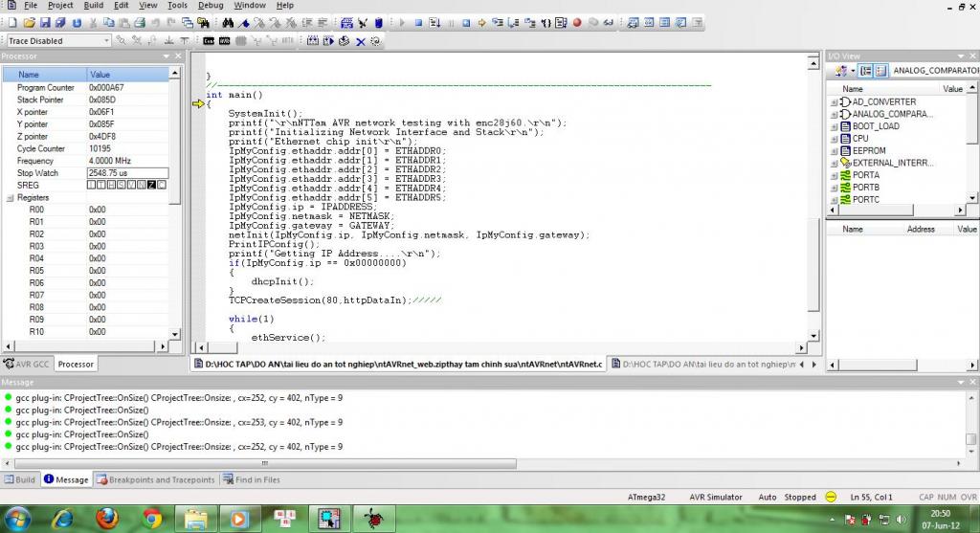Toggle SREG flag T

pyautogui.click(x=101, y=185)
